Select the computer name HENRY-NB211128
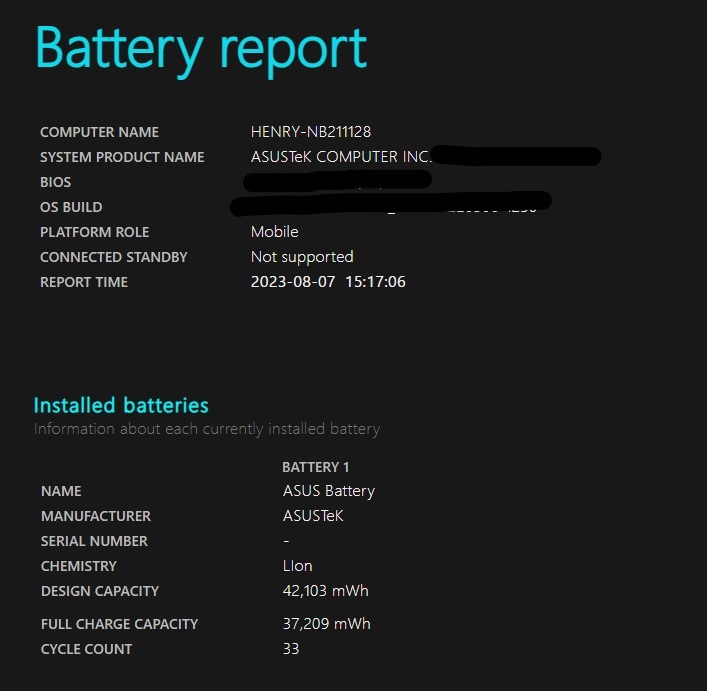Image resolution: width=707 pixels, height=691 pixels. tap(311, 132)
